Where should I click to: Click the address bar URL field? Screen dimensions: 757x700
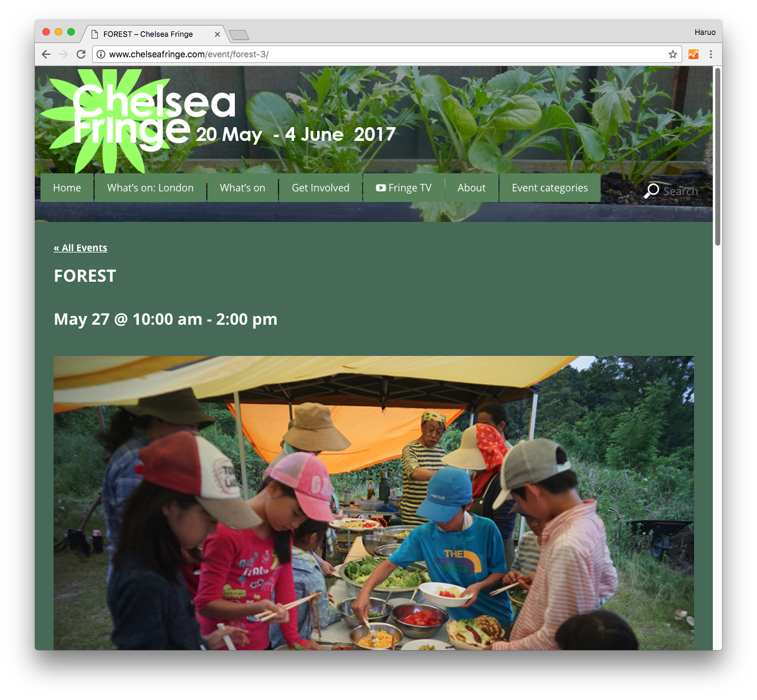click(x=386, y=54)
